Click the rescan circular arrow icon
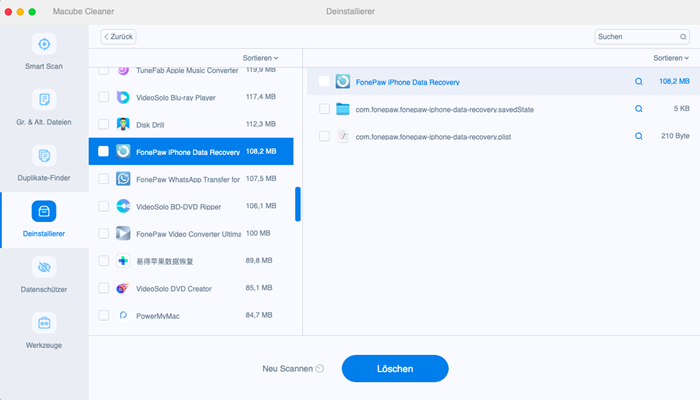This screenshot has width=700, height=401. tap(320, 369)
